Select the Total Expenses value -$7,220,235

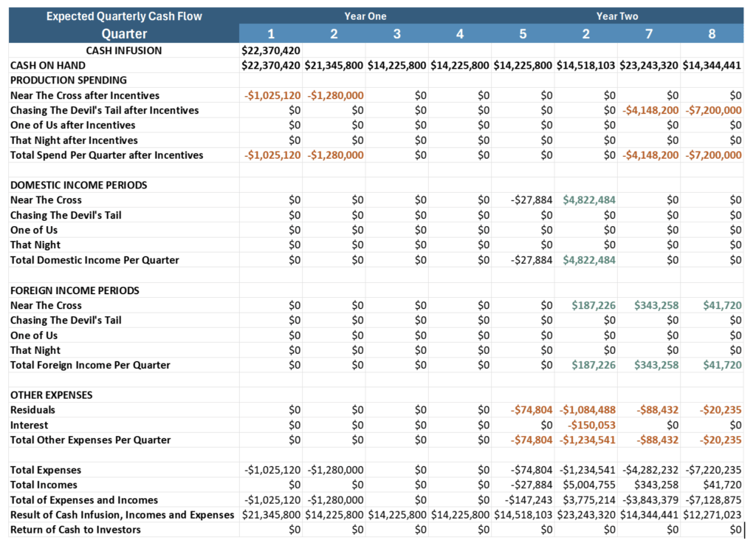[713, 470]
